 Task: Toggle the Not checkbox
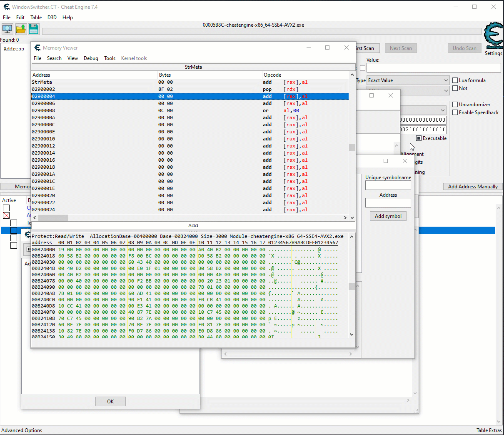click(x=455, y=88)
